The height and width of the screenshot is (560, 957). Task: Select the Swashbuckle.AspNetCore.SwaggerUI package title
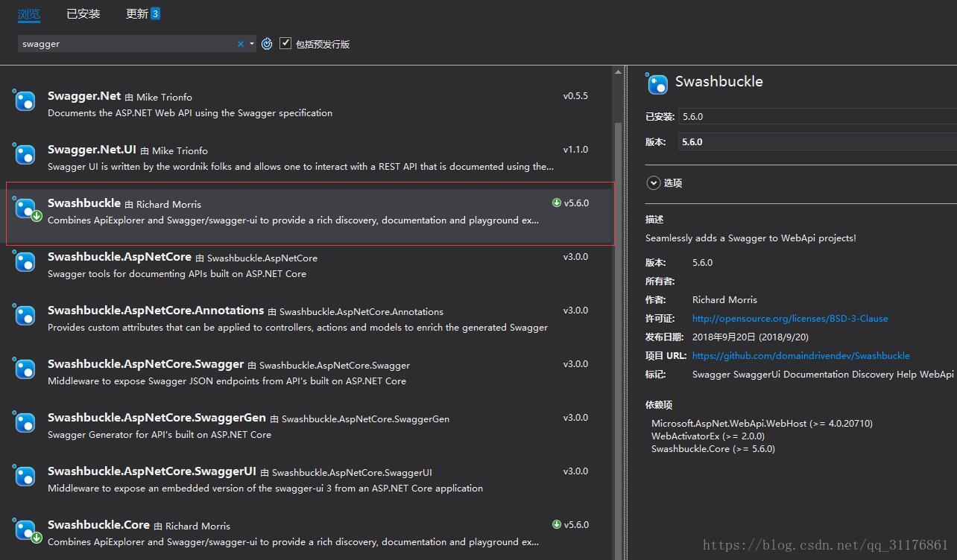pyautogui.click(x=152, y=471)
